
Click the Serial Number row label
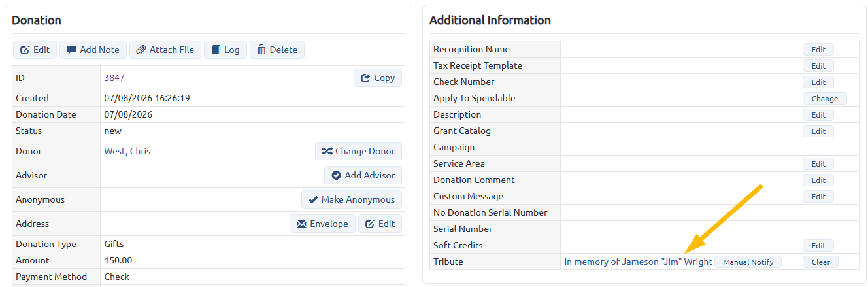tap(463, 229)
